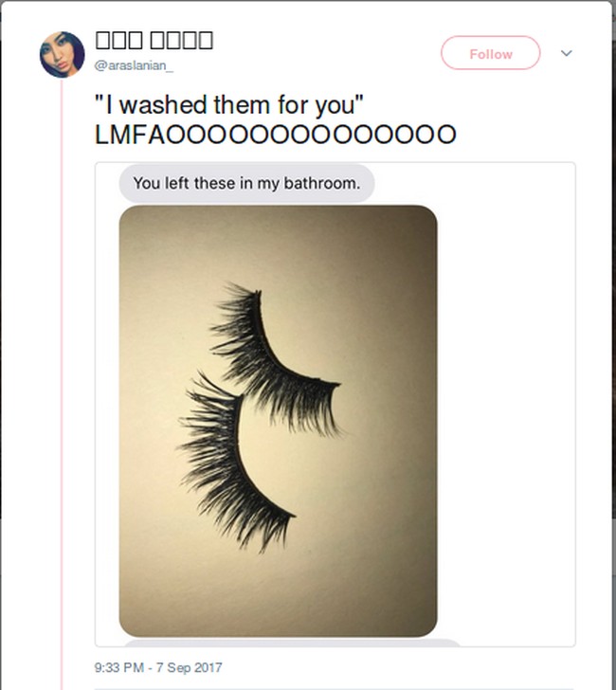Click the pink thread line under the avatar
The height and width of the screenshot is (690, 616).
[x=62, y=379]
